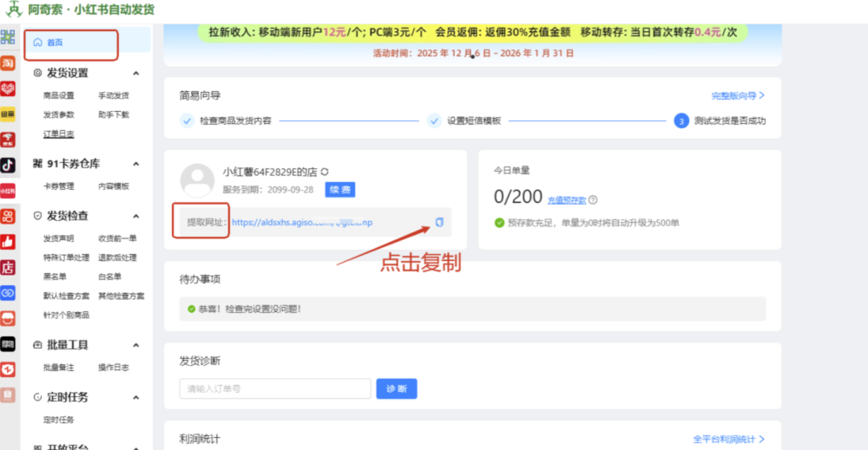
Task: Open 商品设置 under 发货设置
Action: tap(59, 95)
